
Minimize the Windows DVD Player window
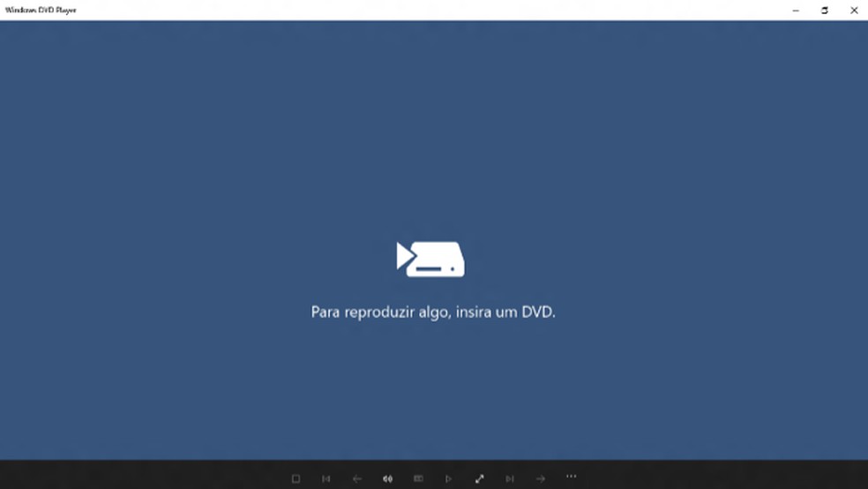tap(796, 11)
